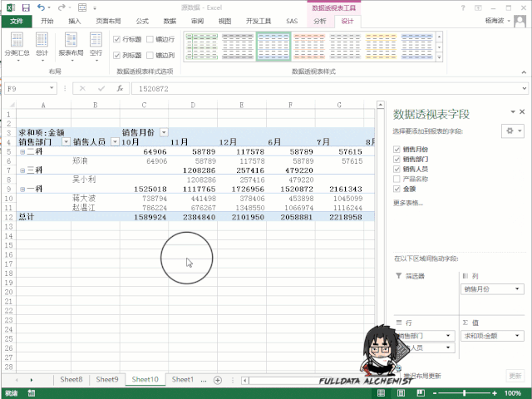Open the Report Layout (报表布局) menu
This screenshot has height=399, width=532.
tap(71, 47)
